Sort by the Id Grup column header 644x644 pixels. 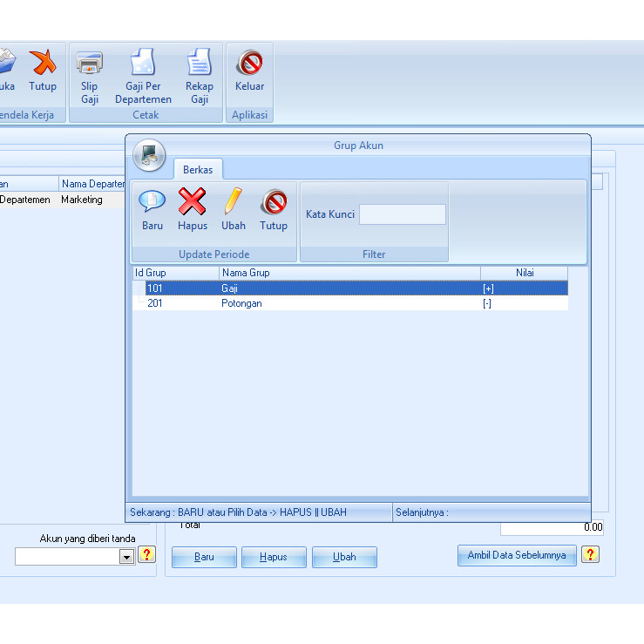tap(176, 273)
